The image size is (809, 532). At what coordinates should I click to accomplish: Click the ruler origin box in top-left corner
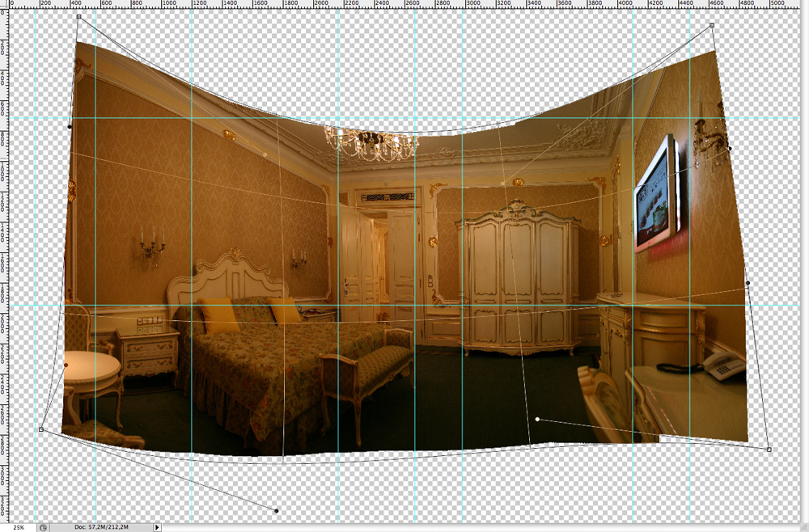tap(4, 3)
